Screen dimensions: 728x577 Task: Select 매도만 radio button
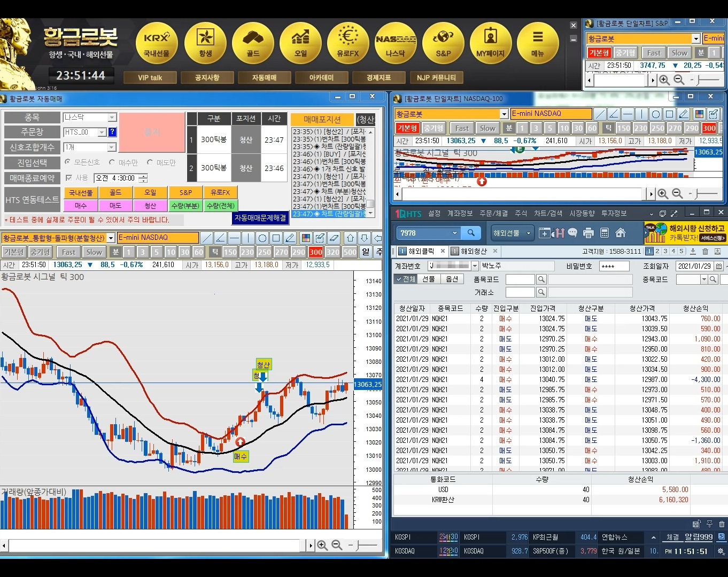150,162
